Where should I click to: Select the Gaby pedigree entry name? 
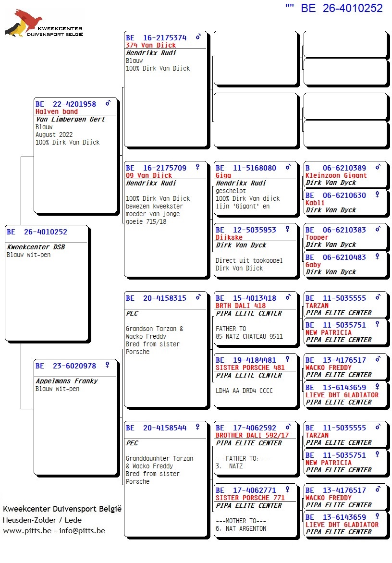pos(313,265)
